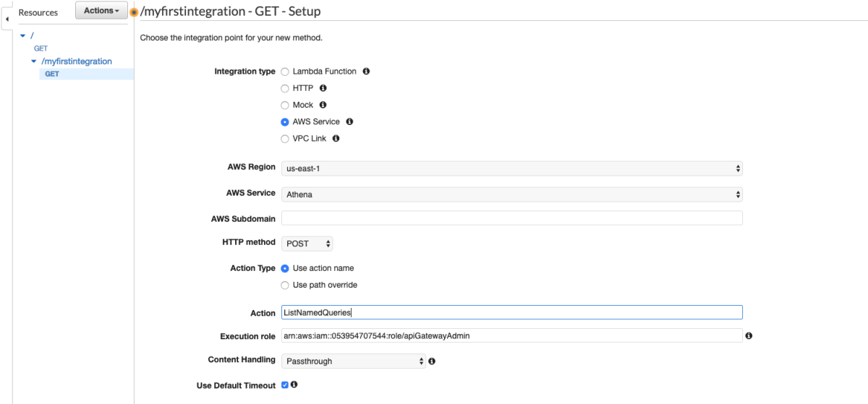Open the AWS Region dropdown
The image size is (868, 404).
click(512, 168)
